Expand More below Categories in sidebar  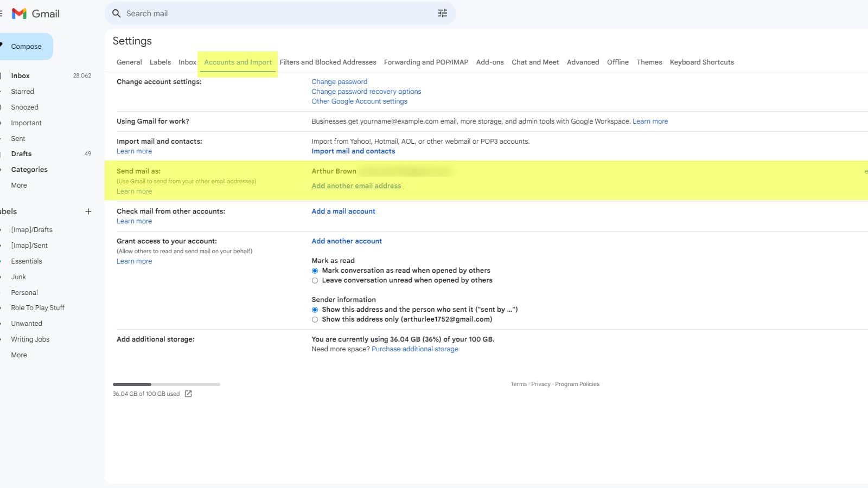tap(19, 185)
